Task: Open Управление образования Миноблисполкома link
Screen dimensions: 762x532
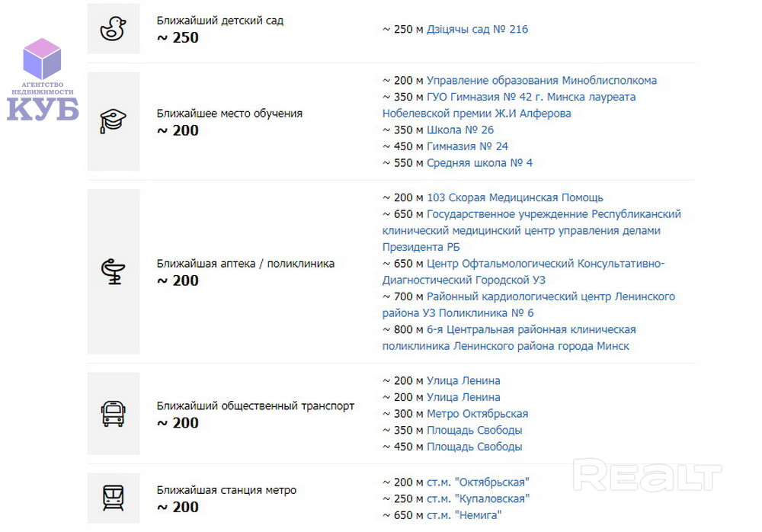Action: click(541, 81)
